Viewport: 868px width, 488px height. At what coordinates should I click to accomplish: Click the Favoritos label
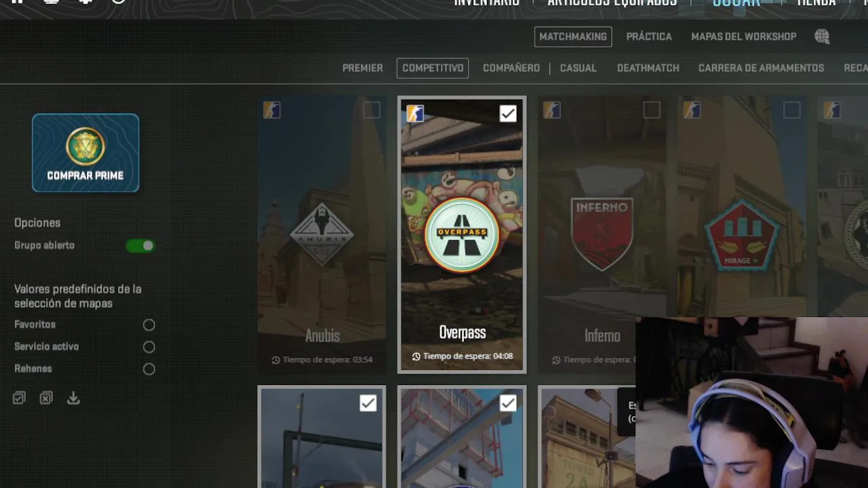coord(35,325)
